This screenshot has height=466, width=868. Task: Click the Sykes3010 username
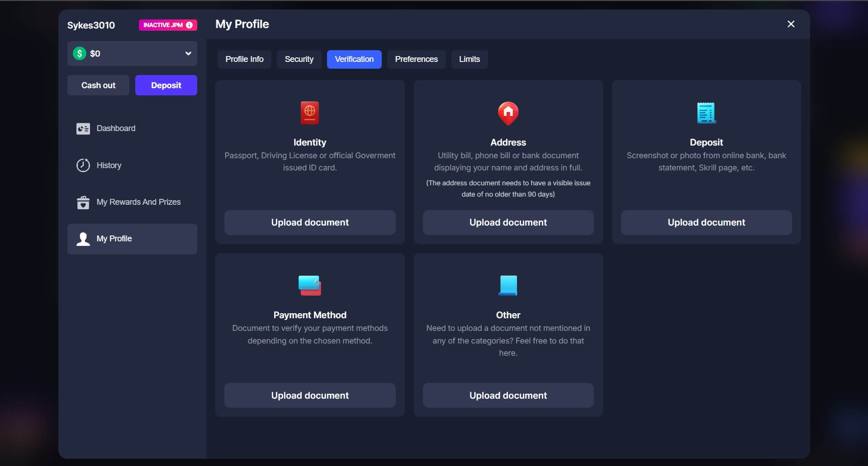[91, 25]
